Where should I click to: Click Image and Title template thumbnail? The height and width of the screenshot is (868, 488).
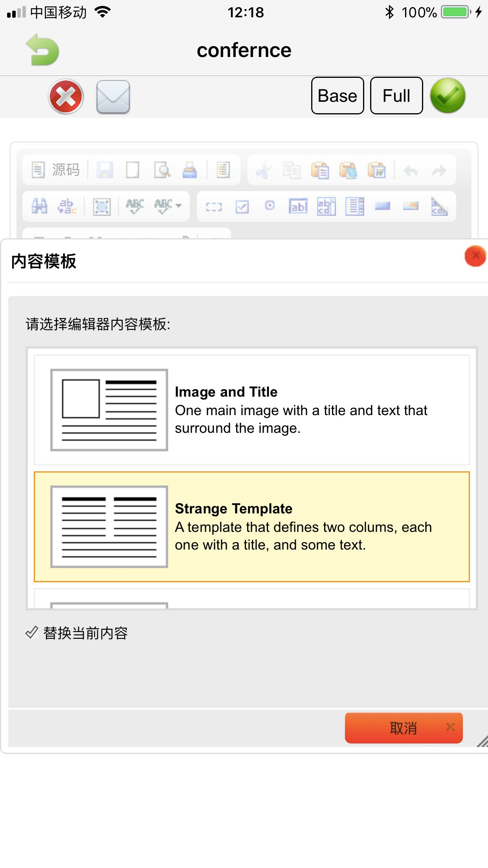pos(109,410)
